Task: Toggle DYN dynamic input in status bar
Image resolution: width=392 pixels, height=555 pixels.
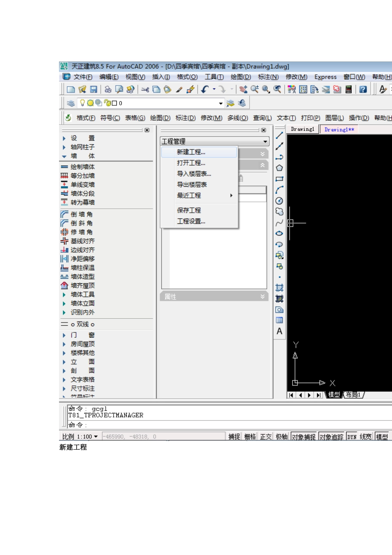Action: coord(352,437)
